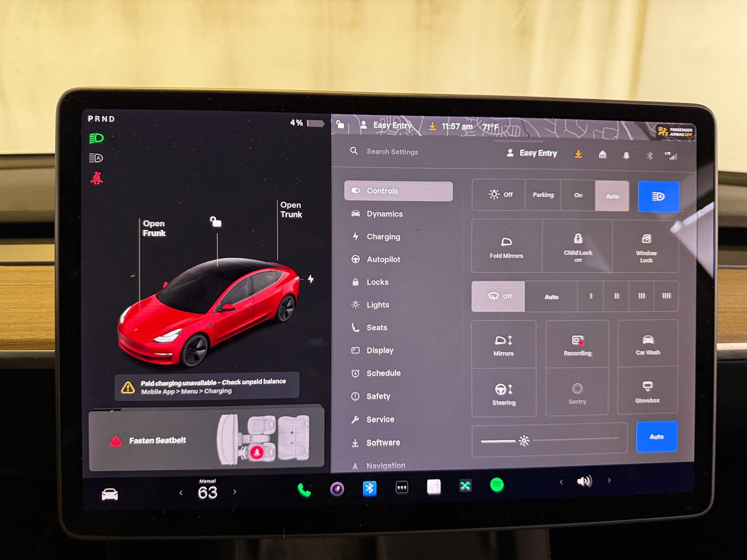Open Easy Entry profile dropdown in settings
Screen dimensions: 747x560
(x=532, y=153)
